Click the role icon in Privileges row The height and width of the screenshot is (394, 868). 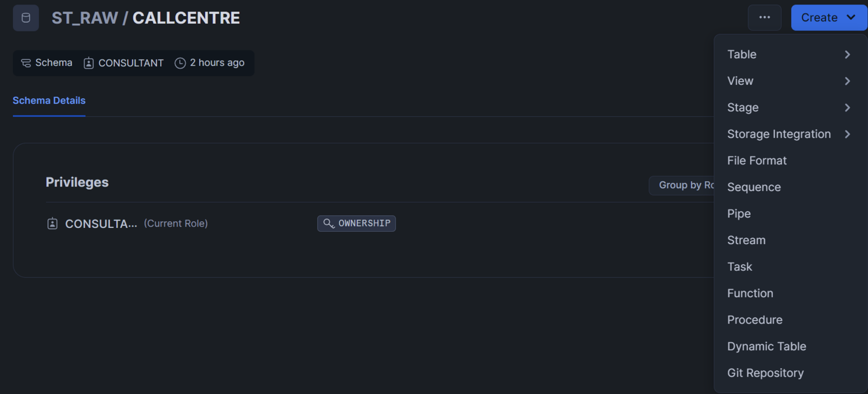pyautogui.click(x=52, y=224)
